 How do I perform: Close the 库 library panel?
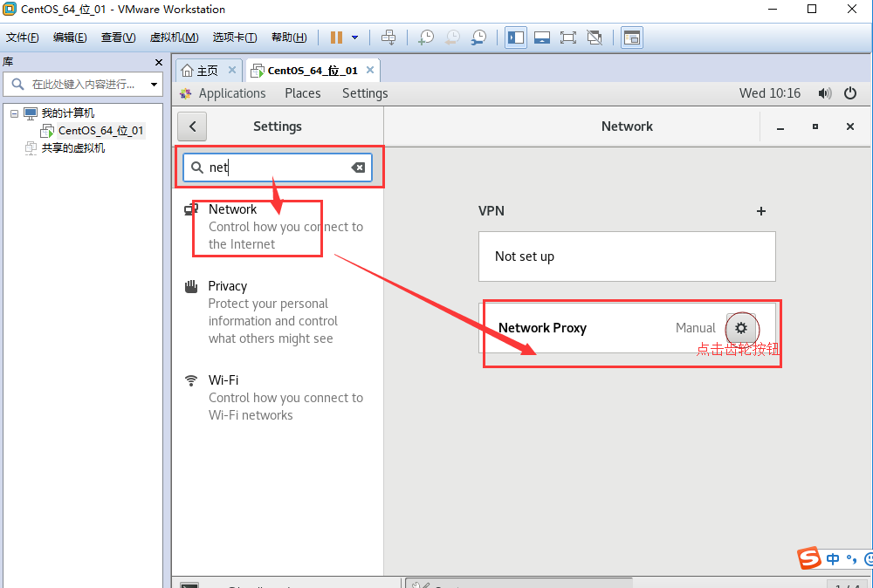[159, 62]
